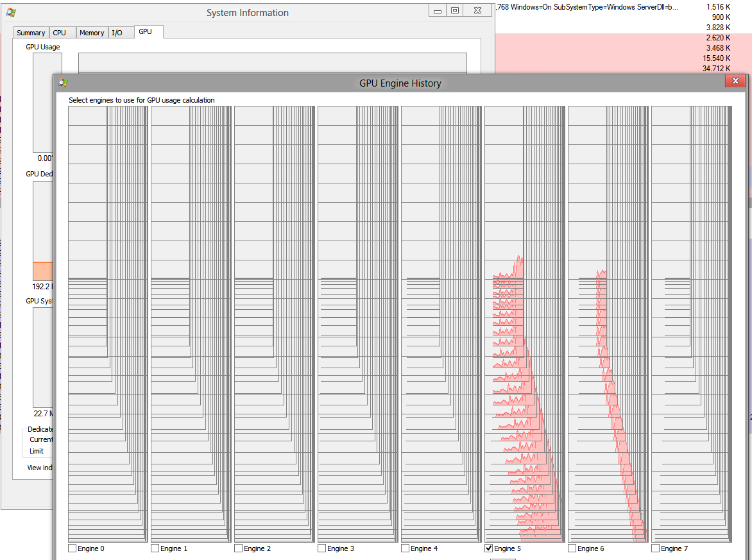
Task: Enable Engine 4 for GPU usage calculation
Action: click(x=405, y=548)
